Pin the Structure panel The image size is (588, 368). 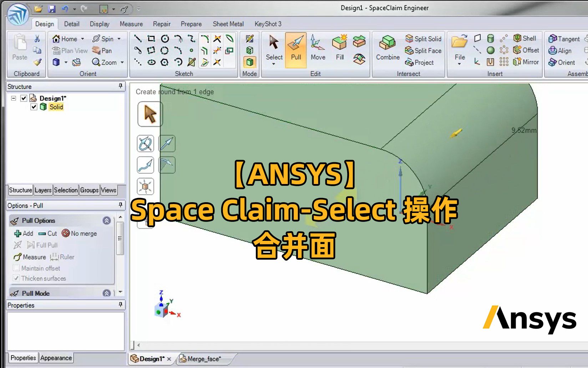121,86
